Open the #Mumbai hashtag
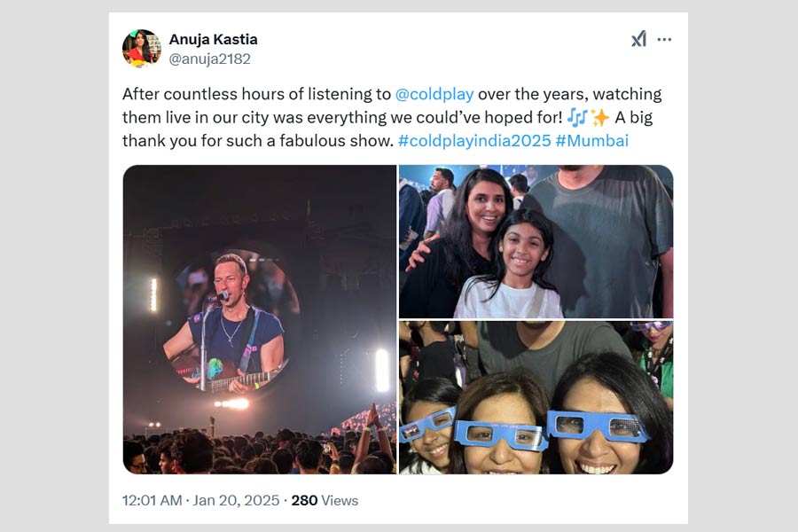 tap(591, 141)
